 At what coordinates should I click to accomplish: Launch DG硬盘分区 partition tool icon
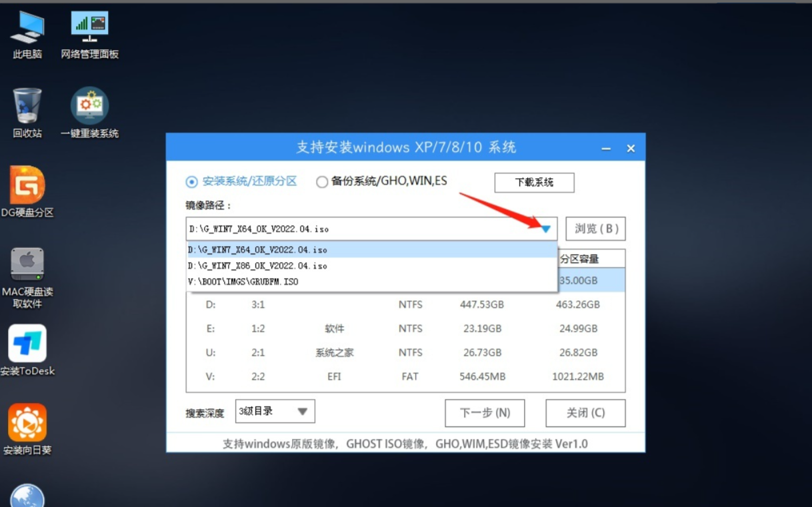[x=27, y=192]
